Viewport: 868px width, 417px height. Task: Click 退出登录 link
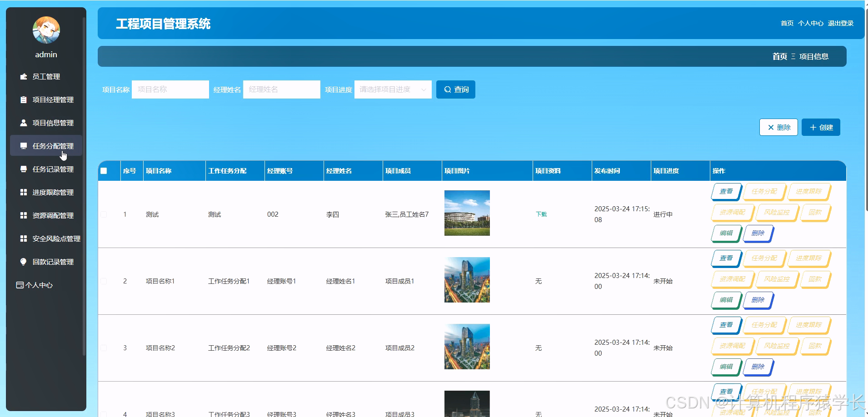[x=841, y=23]
